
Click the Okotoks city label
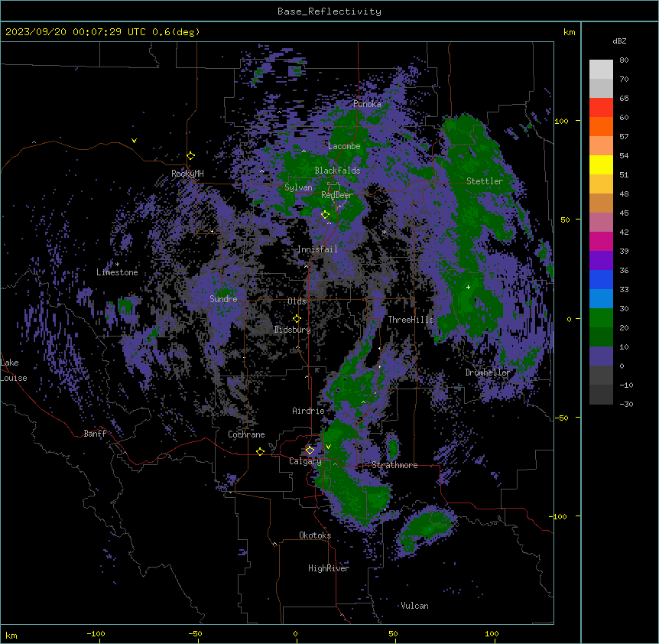tap(315, 535)
